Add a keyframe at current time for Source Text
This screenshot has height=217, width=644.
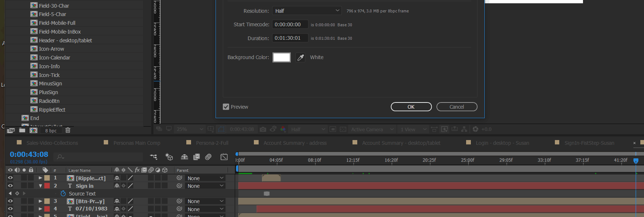tap(17, 193)
